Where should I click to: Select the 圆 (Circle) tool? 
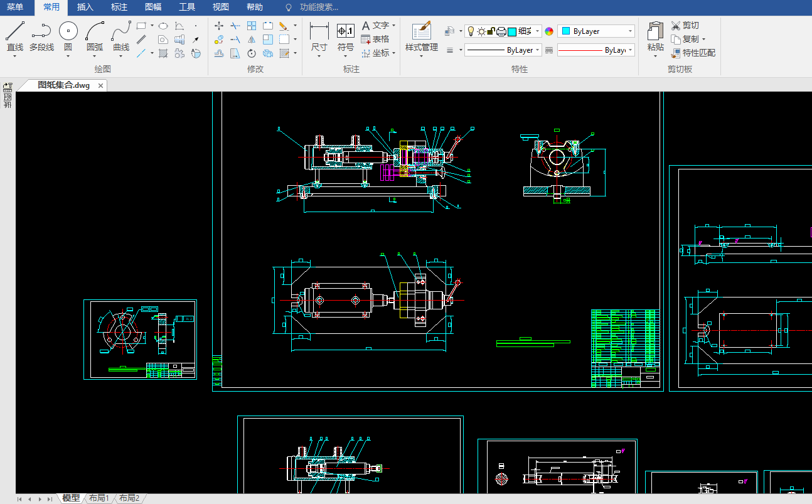(x=68, y=31)
